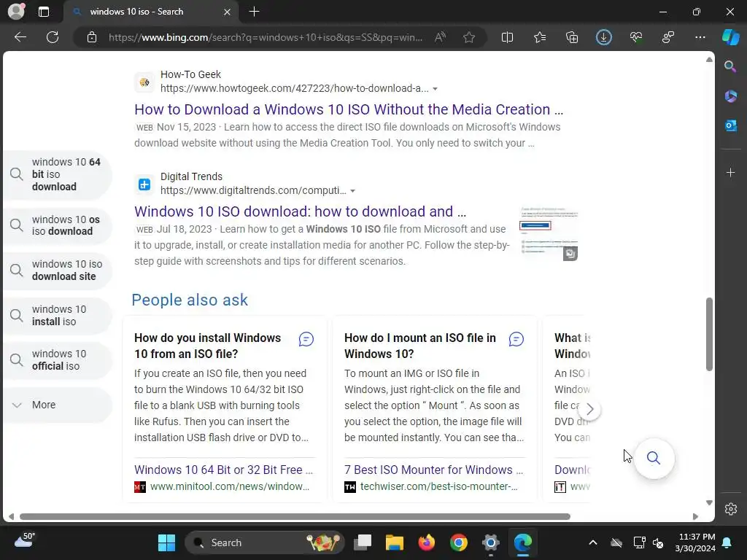The image size is (747, 560).
Task: Open a new tab with the plus button
Action: point(255,12)
